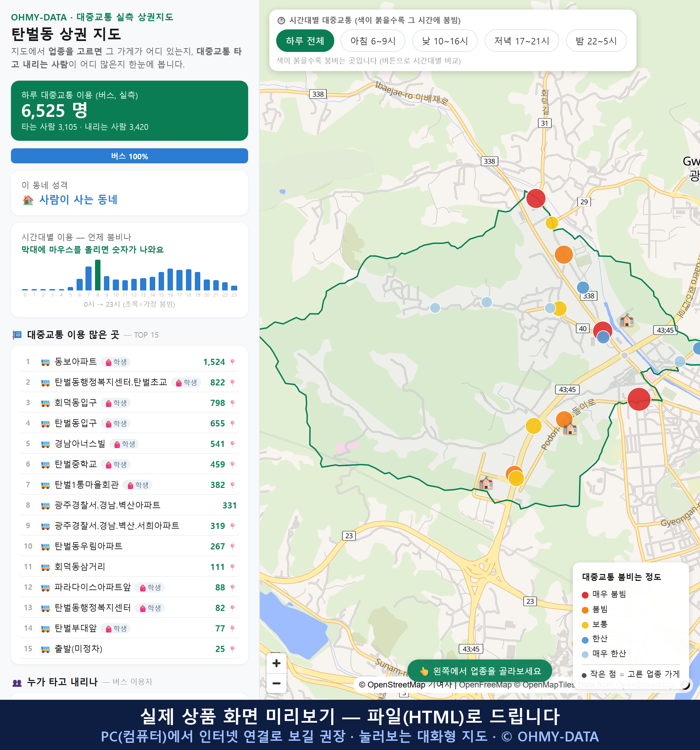Click the house icon next to 사람이 사는 동네
700x750 pixels.
pos(28,200)
